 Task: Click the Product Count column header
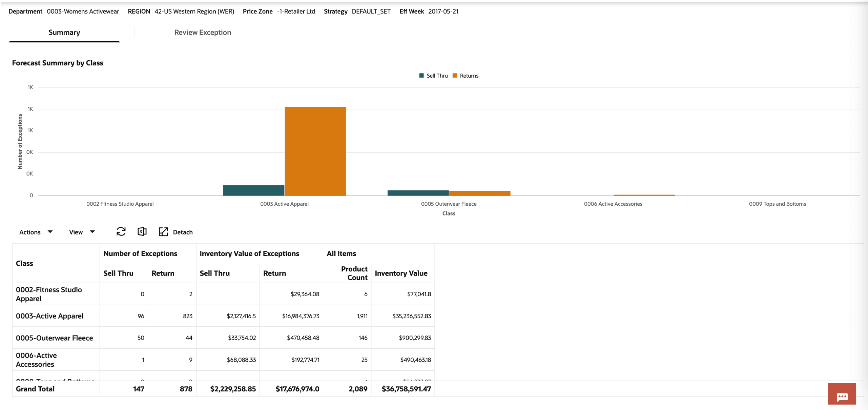354,273
